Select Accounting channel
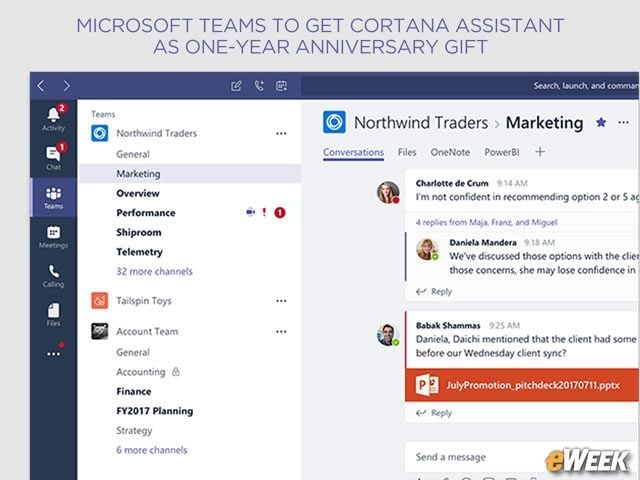The width and height of the screenshot is (640, 480). pos(141,372)
